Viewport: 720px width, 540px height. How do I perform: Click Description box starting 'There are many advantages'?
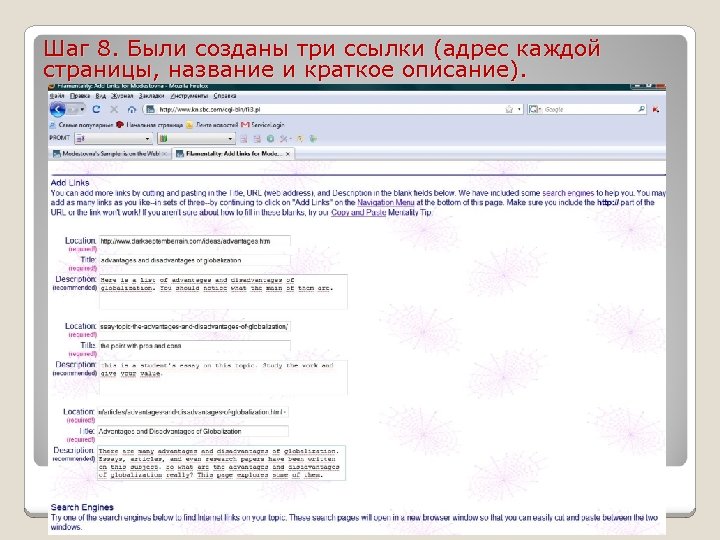coord(221,463)
